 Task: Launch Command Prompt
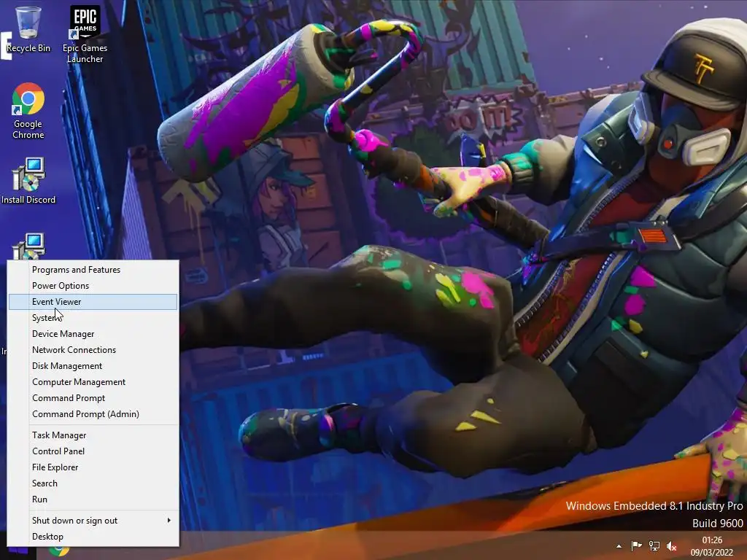pyautogui.click(x=93, y=398)
